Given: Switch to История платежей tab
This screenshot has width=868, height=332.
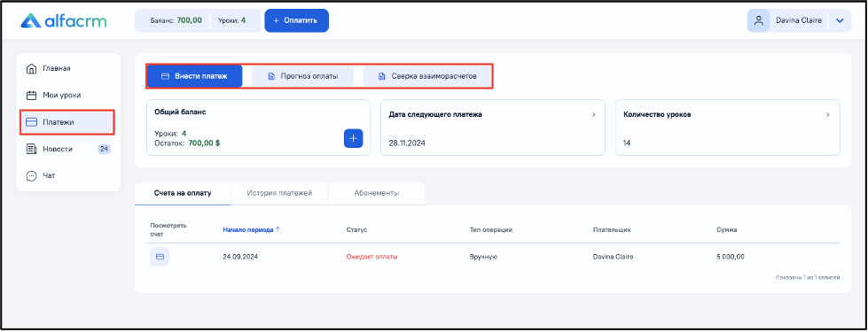Looking at the screenshot, I should 279,193.
